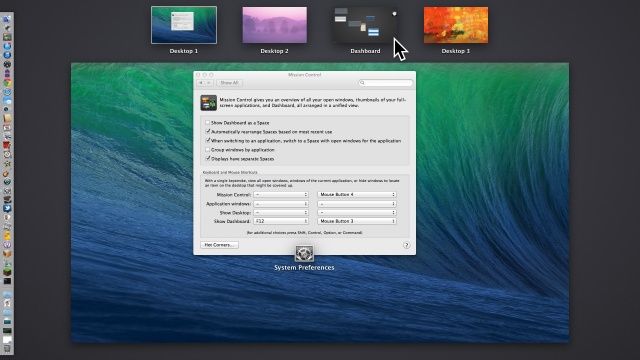Open Show Desktop keyboard shortcut dropdown
Image resolution: width=640 pixels, height=360 pixels.
click(x=281, y=213)
